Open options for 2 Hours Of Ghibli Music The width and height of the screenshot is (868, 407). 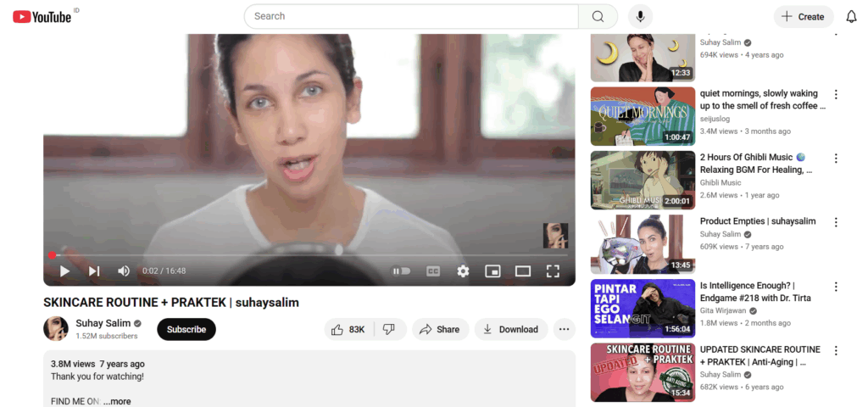836,159
